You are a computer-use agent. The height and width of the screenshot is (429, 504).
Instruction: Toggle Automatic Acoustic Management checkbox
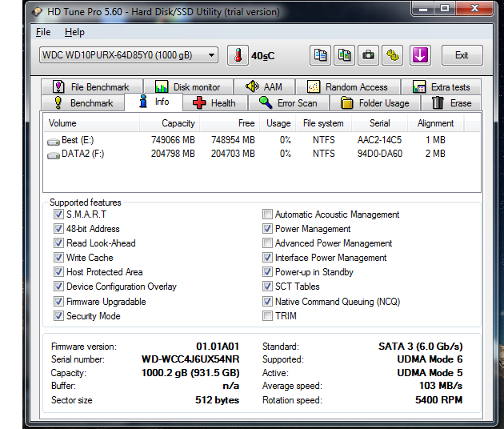267,214
